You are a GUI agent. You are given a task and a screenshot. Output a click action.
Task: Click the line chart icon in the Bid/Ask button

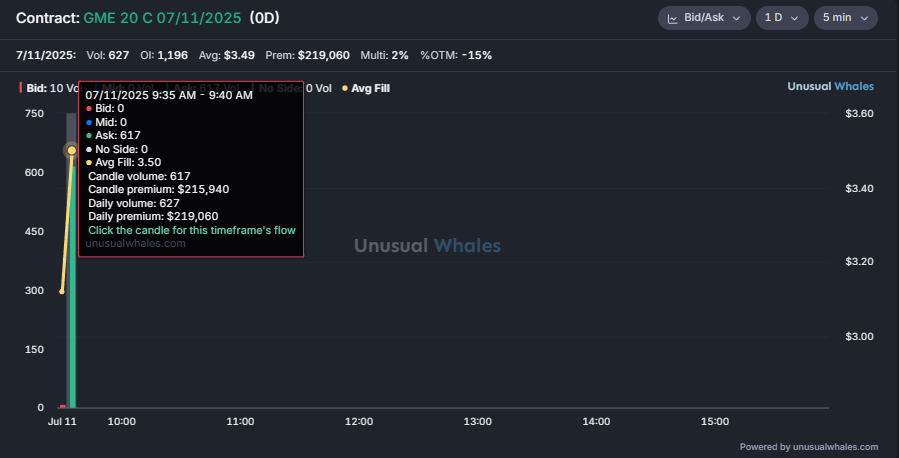tap(673, 18)
